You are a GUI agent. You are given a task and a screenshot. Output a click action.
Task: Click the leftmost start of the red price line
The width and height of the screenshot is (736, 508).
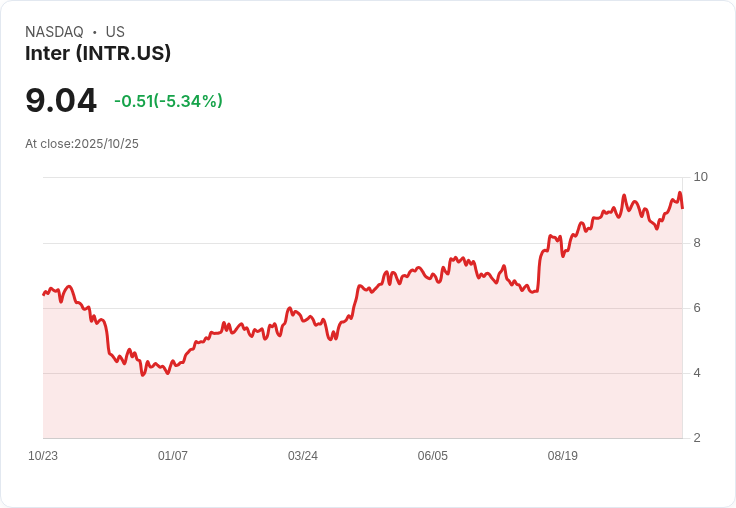44,294
